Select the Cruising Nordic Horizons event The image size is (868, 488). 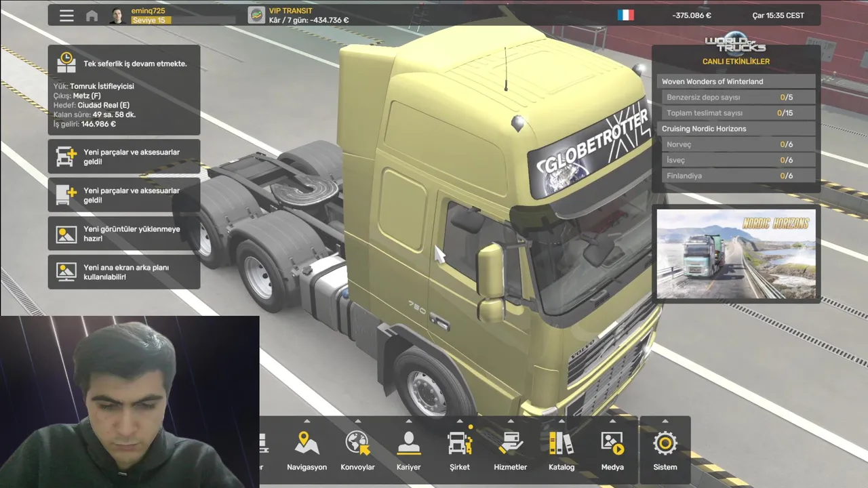(x=736, y=129)
